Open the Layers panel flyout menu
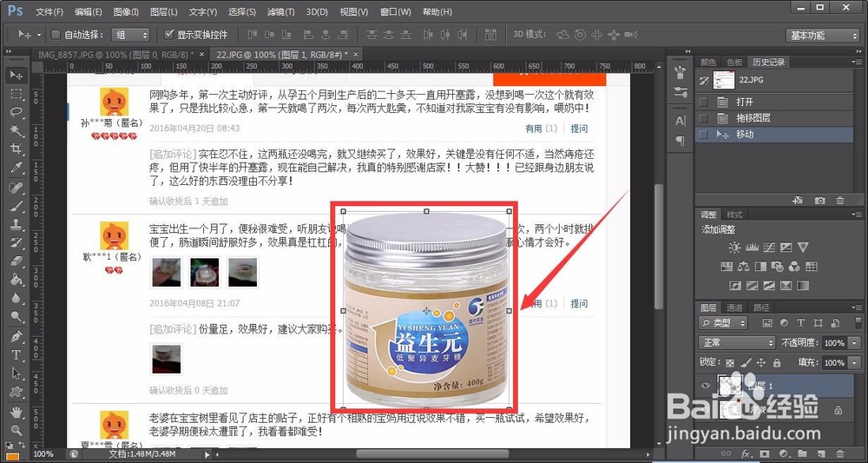Image resolution: width=868 pixels, height=463 pixels. point(858,308)
